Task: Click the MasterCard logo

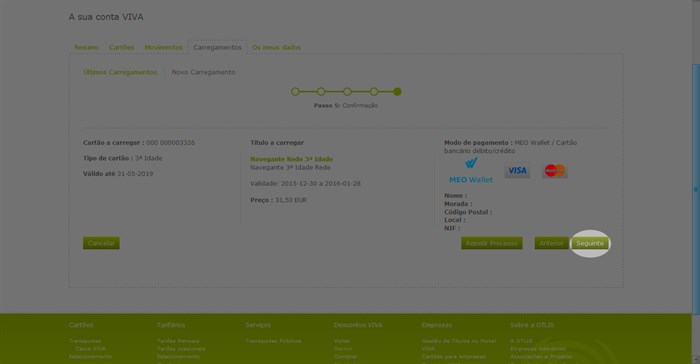Action: click(555, 171)
